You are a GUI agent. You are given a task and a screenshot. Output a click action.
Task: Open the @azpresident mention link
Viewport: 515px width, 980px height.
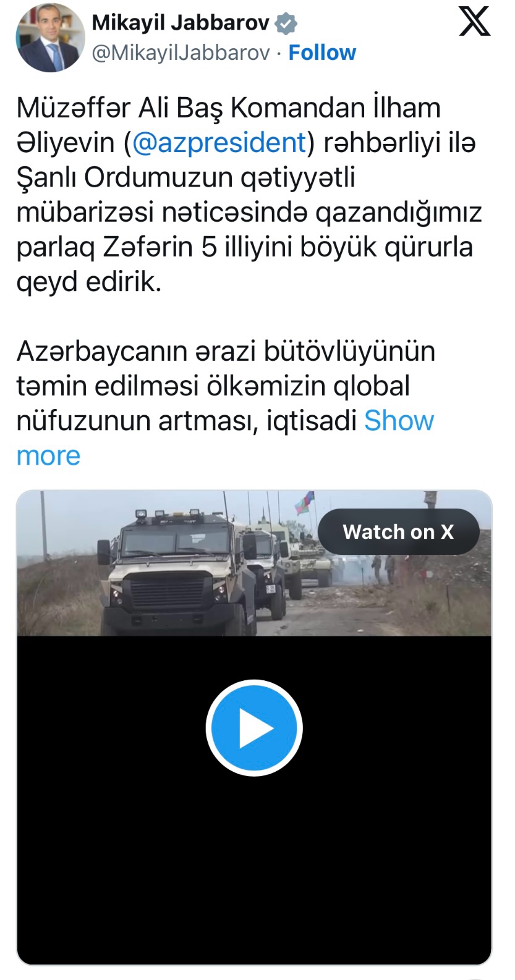[219, 142]
